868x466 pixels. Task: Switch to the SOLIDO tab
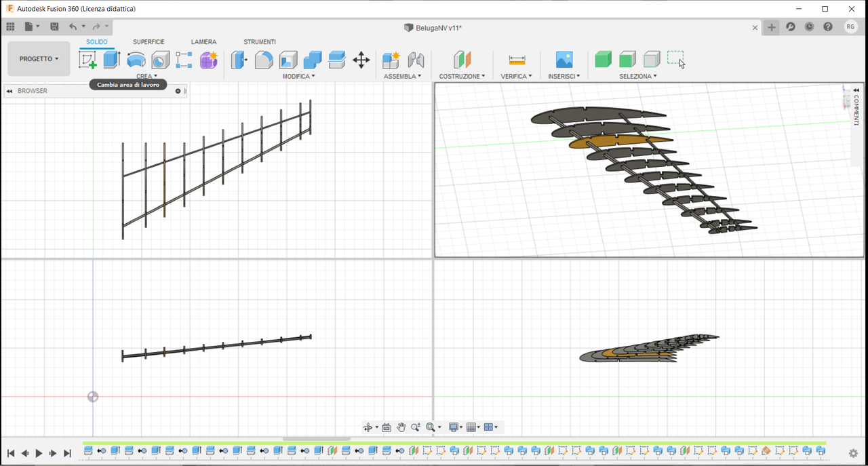pyautogui.click(x=96, y=42)
